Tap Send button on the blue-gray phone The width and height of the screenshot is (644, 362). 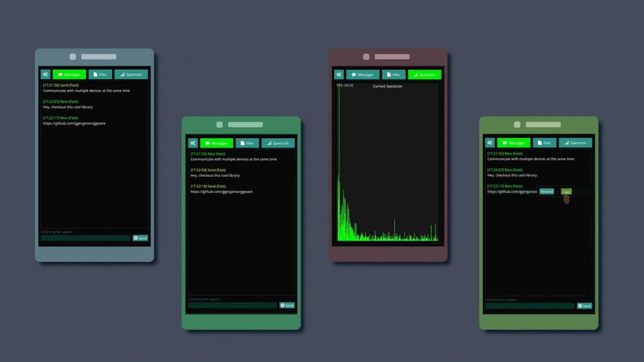[x=140, y=238]
